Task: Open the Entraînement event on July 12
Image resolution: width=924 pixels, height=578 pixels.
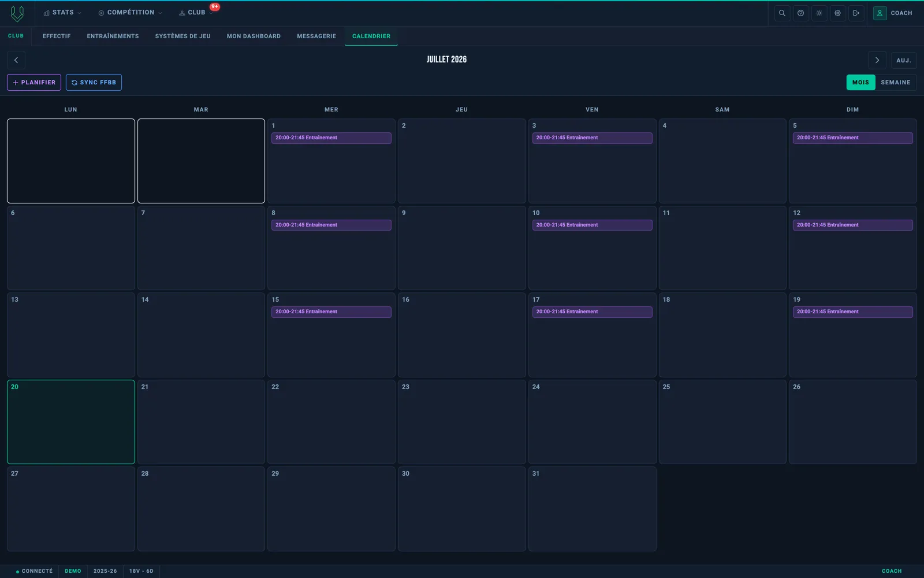Action: point(853,225)
